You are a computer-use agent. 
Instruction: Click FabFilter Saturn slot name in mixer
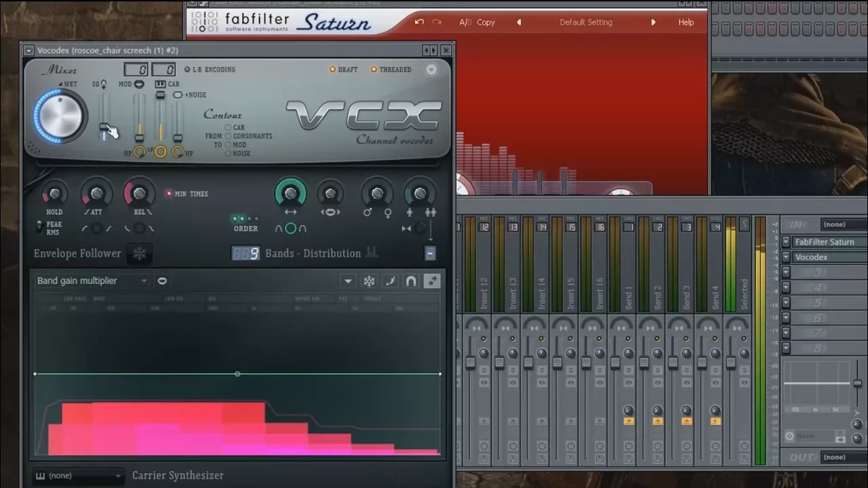(829, 242)
